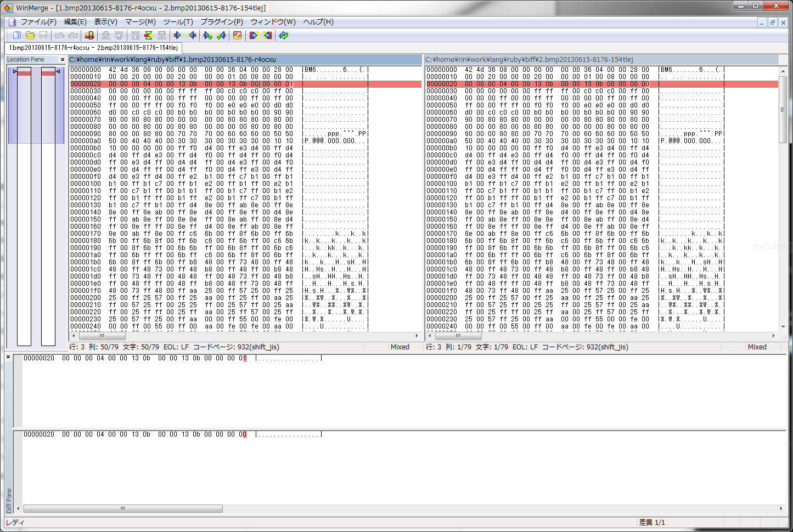Click the differing byte 01 in upper Diff Pane
Screen dimensions: 793x532
(x=243, y=358)
